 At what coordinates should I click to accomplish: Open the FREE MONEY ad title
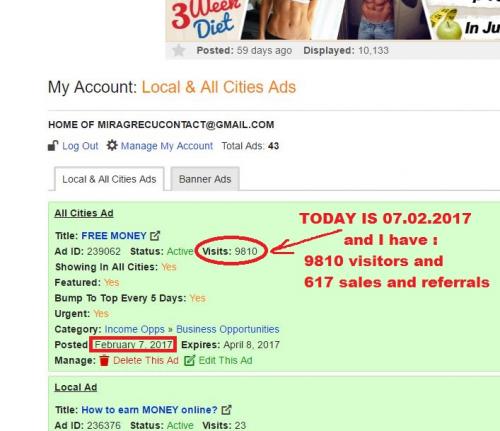pyautogui.click(x=114, y=236)
